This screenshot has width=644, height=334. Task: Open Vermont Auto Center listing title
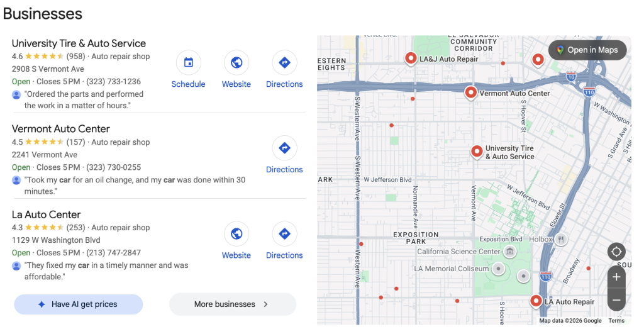click(61, 129)
